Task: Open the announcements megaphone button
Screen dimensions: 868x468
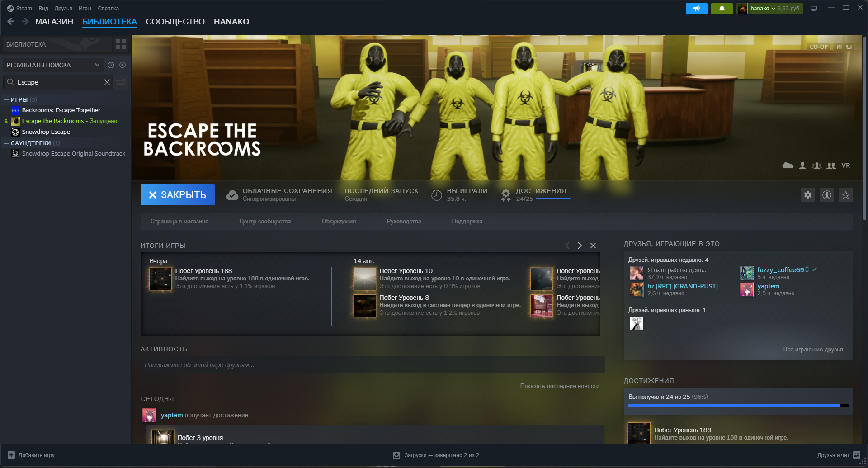Action: 696,9
